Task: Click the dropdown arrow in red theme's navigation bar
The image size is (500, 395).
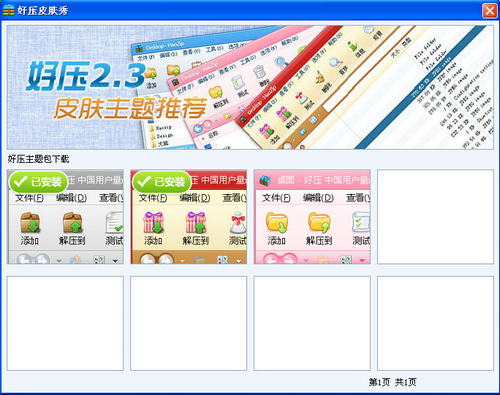Action: click(x=239, y=261)
